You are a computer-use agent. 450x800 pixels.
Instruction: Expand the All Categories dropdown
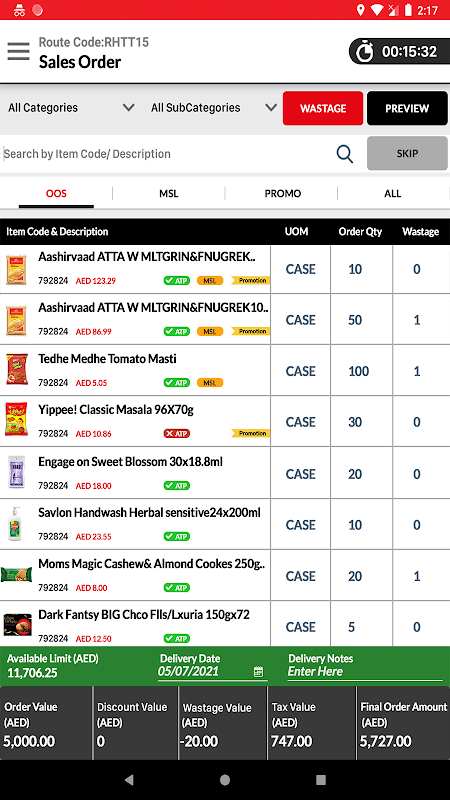[71, 108]
